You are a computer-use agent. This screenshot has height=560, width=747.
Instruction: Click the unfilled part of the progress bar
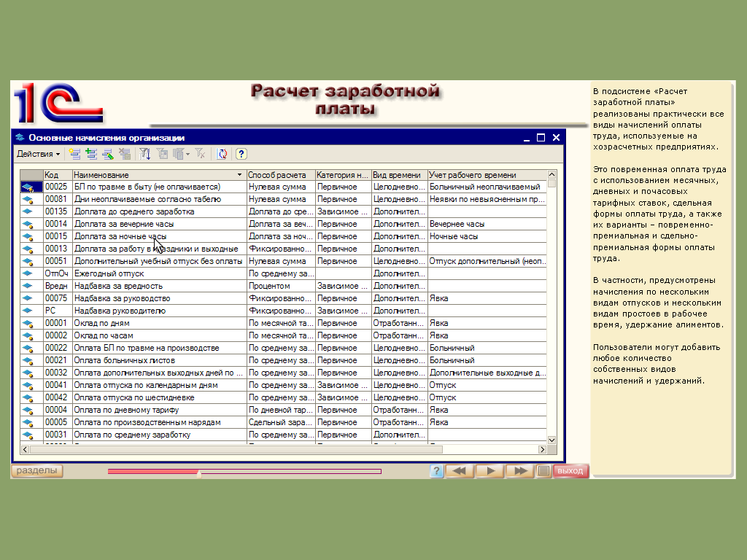pyautogui.click(x=291, y=472)
